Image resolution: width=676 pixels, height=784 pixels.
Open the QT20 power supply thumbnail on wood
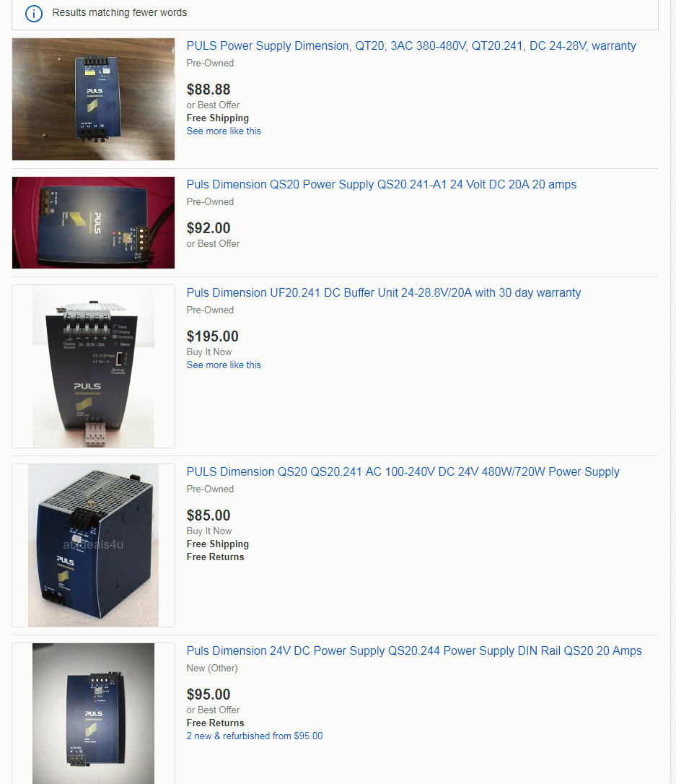[94, 99]
